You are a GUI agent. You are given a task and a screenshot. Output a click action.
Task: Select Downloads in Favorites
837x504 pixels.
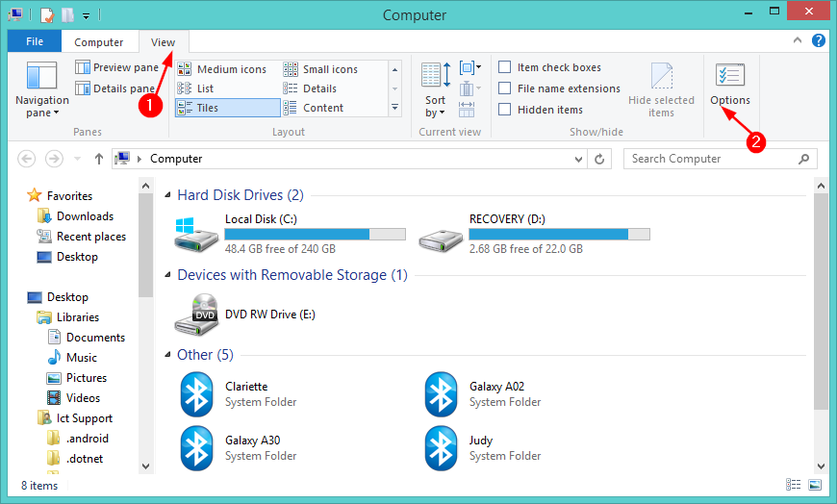pos(75,215)
